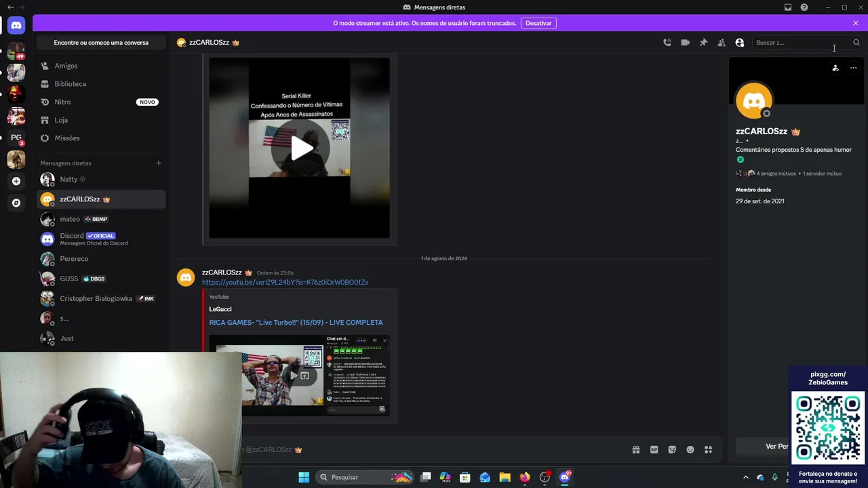
Task: Click the message input box for @zzCARLOSzz
Action: pos(434,449)
